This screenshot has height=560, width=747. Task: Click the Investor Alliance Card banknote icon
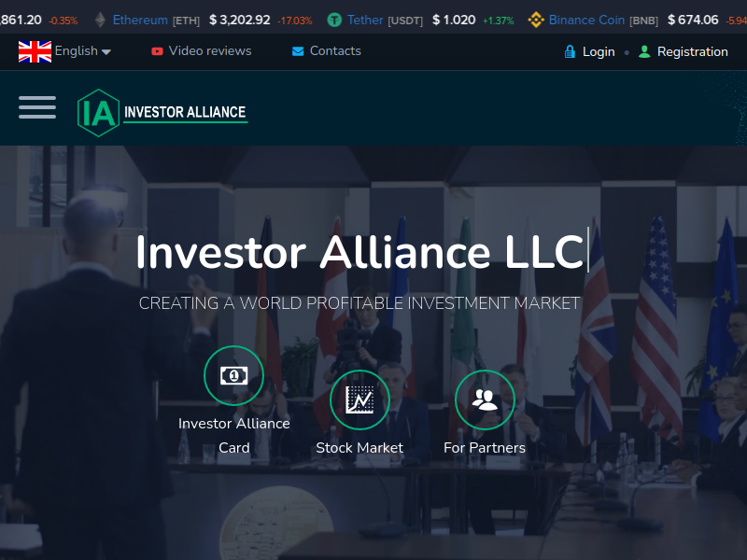coord(233,376)
